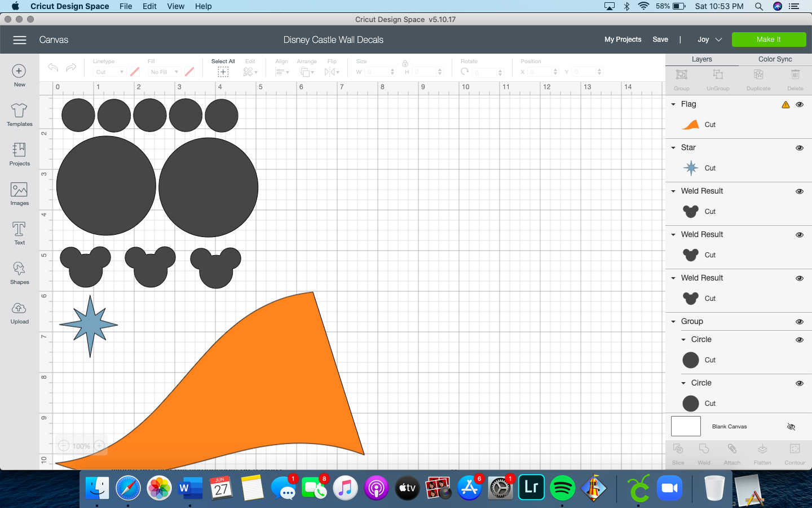812x508 pixels.
Task: Open the Help menu
Action: click(203, 6)
